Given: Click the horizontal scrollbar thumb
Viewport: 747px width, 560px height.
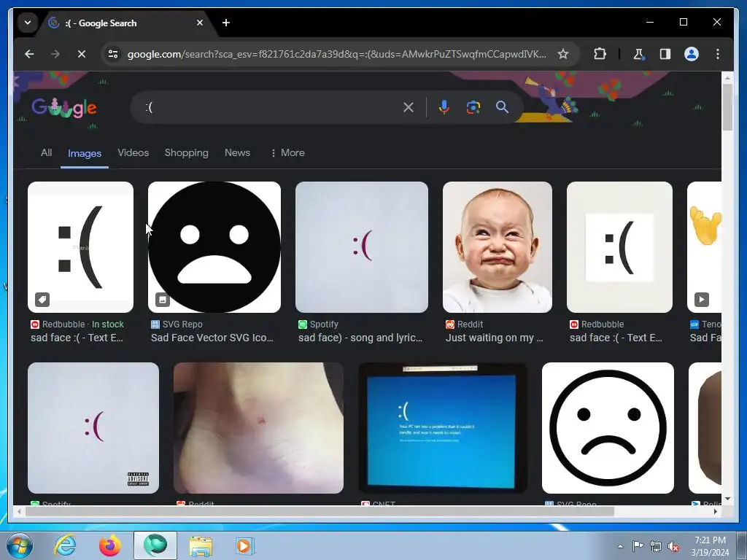Looking at the screenshot, I should coord(320,511).
